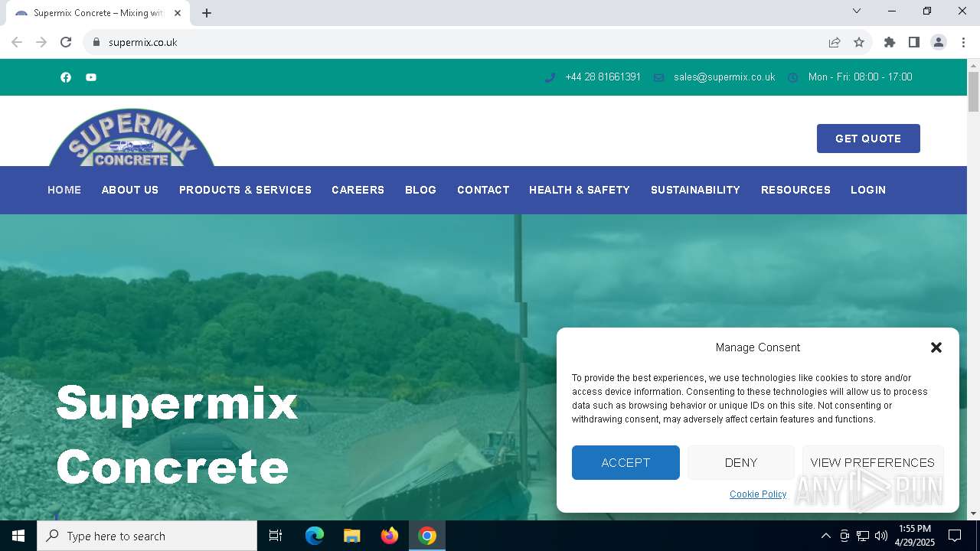The width and height of the screenshot is (980, 551).
Task: Open the Supermix Facebook page icon
Action: point(66,77)
